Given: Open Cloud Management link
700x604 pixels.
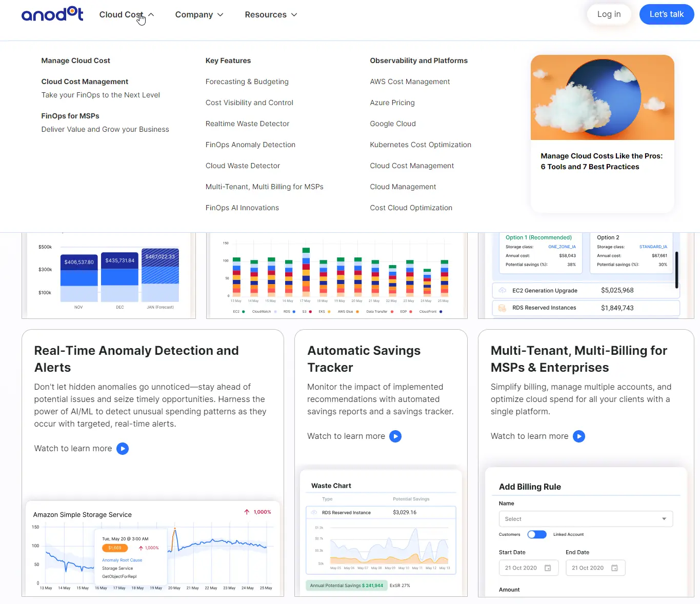Looking at the screenshot, I should [x=403, y=187].
